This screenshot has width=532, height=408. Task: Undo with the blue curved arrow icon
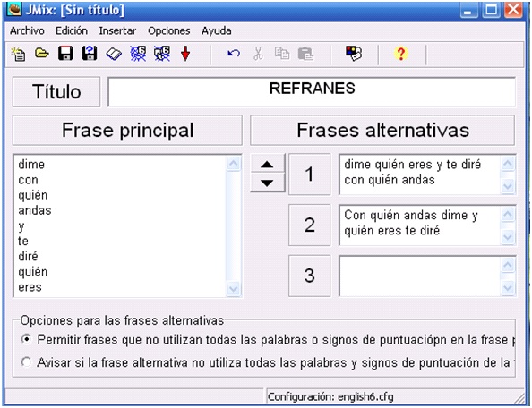coord(234,54)
